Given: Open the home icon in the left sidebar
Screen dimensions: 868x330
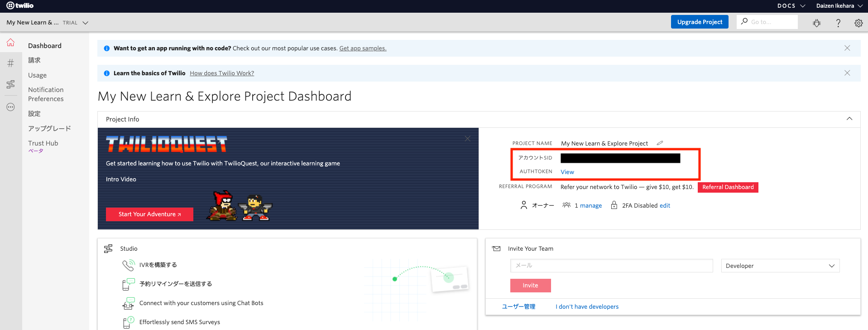Looking at the screenshot, I should [x=10, y=43].
